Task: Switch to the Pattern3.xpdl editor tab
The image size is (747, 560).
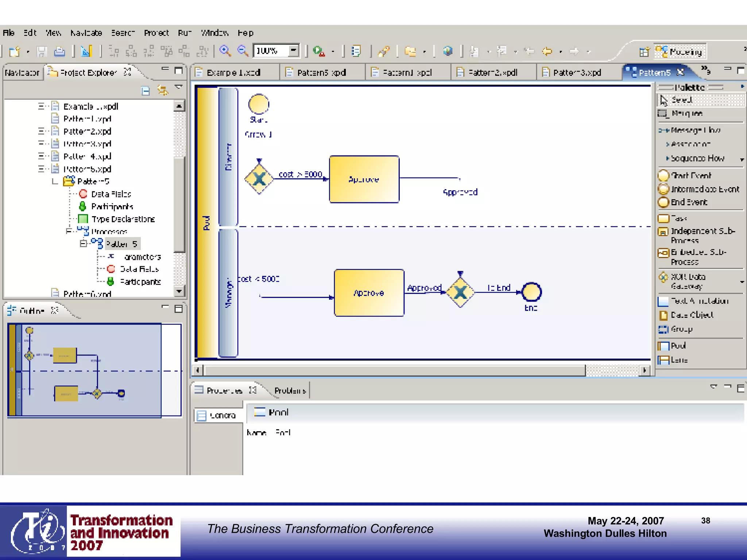Action: coord(576,73)
